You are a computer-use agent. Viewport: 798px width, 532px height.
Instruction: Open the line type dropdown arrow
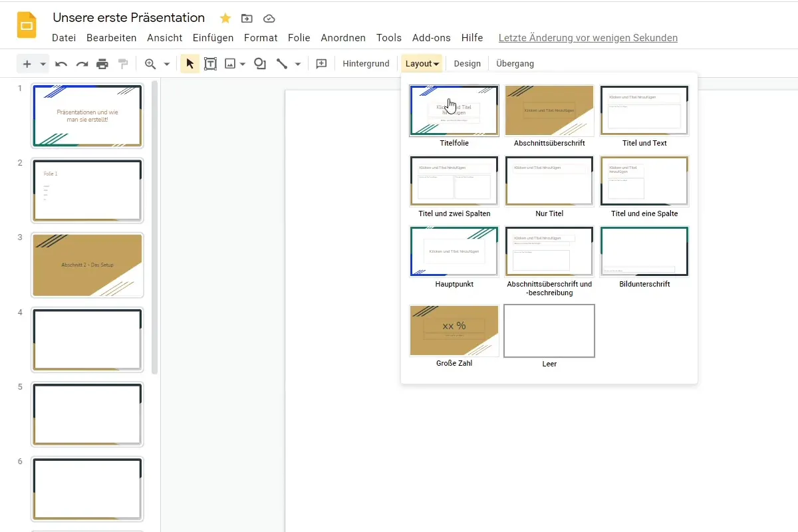point(297,64)
